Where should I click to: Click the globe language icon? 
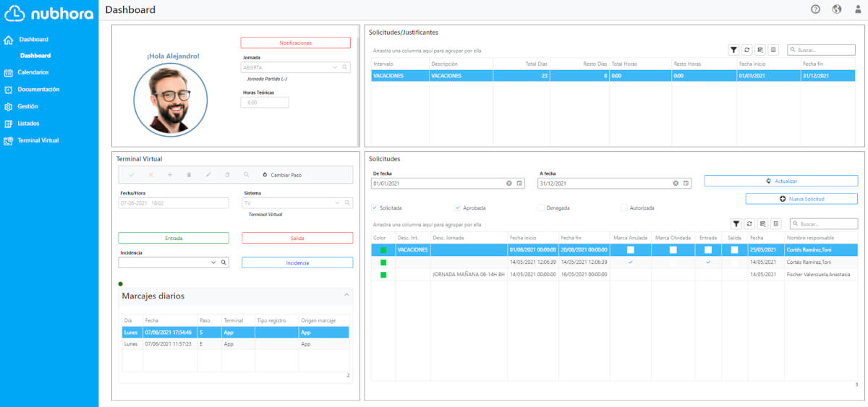click(837, 9)
